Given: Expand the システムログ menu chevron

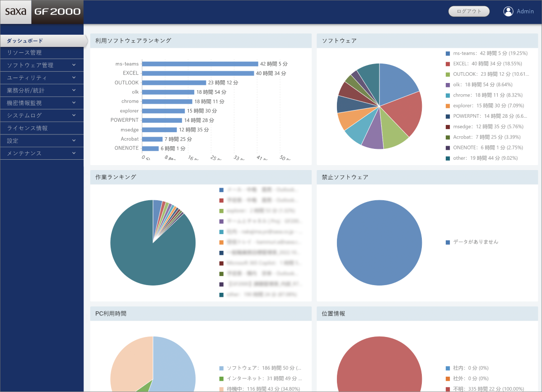Looking at the screenshot, I should [74, 115].
